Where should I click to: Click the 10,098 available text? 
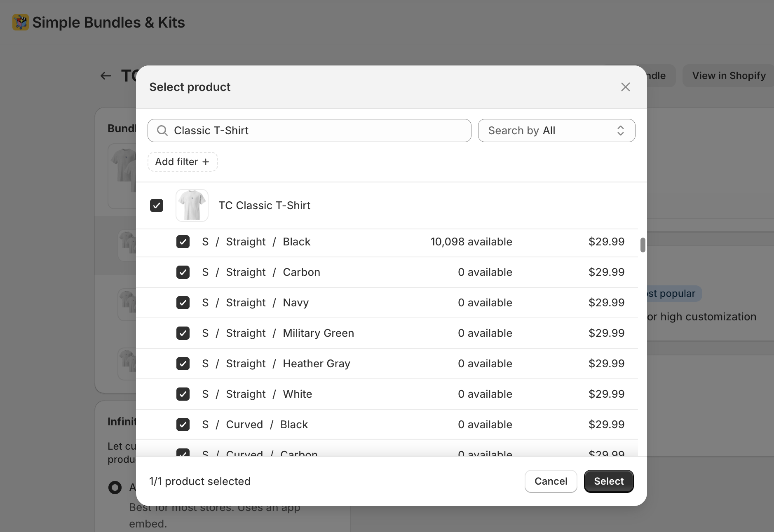pos(471,242)
